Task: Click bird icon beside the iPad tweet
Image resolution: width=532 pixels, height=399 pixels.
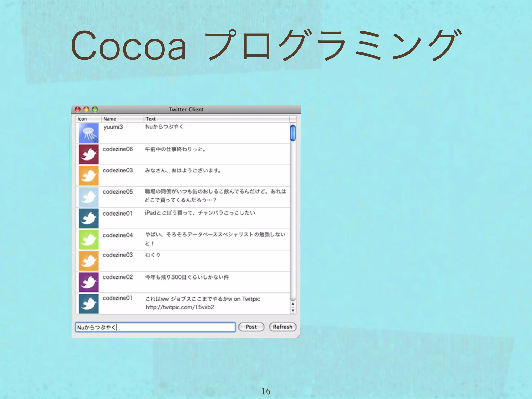Action: click(89, 218)
